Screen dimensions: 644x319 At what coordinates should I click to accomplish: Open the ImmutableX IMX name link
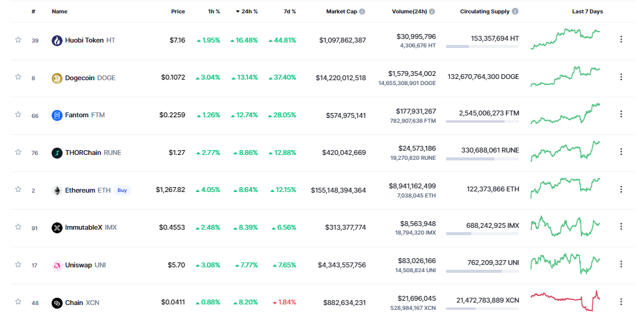(x=91, y=227)
